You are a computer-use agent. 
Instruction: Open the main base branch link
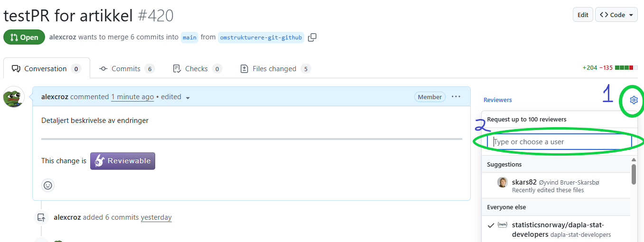pyautogui.click(x=189, y=37)
